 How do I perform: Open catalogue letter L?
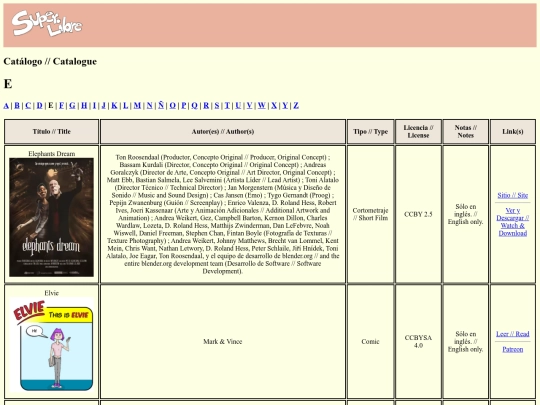[125, 105]
